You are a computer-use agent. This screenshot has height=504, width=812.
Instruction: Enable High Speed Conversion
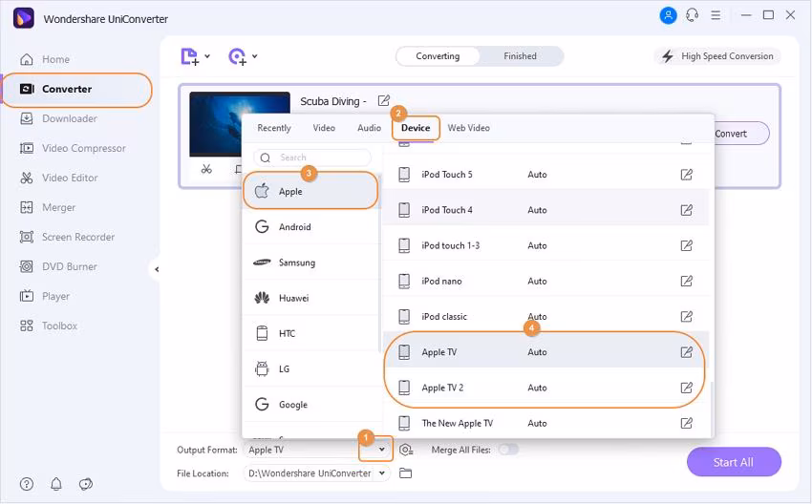(x=717, y=56)
